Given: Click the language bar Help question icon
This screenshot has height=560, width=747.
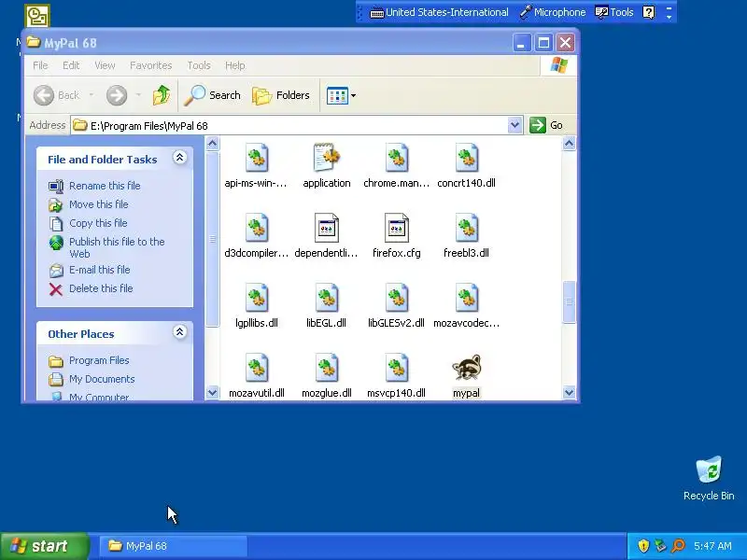Looking at the screenshot, I should point(648,12).
